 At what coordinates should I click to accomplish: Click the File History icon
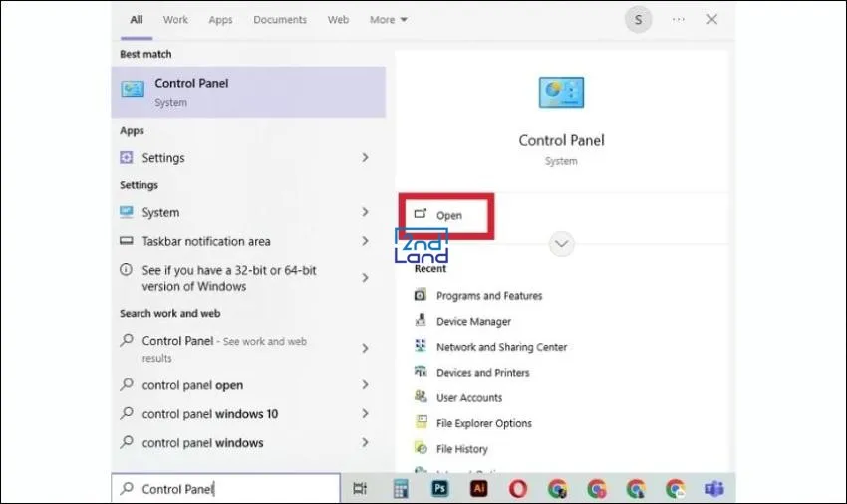421,448
